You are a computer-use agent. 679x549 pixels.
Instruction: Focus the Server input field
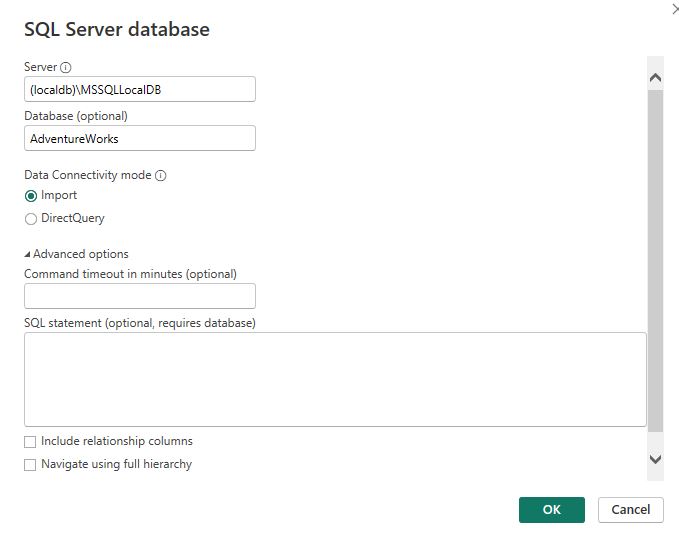point(140,89)
